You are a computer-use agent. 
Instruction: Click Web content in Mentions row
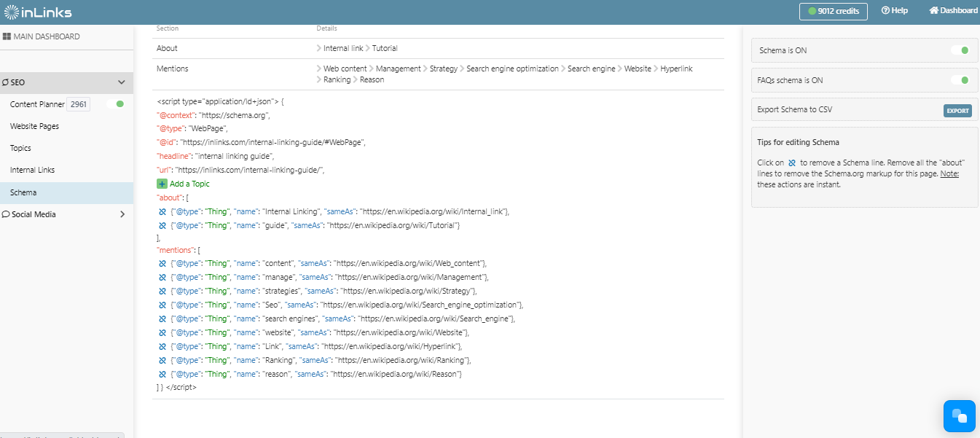[x=345, y=69]
